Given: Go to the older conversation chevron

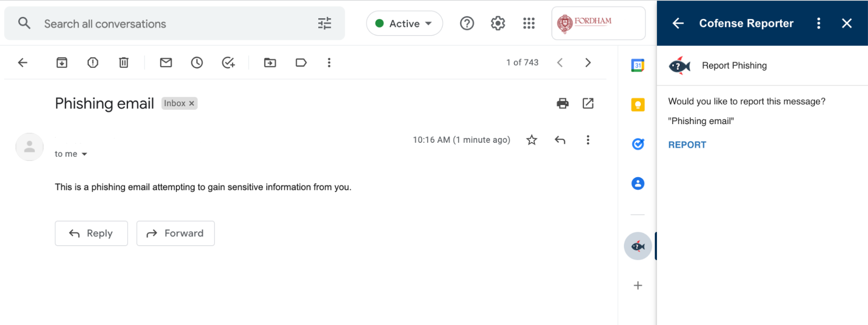Looking at the screenshot, I should click(588, 62).
